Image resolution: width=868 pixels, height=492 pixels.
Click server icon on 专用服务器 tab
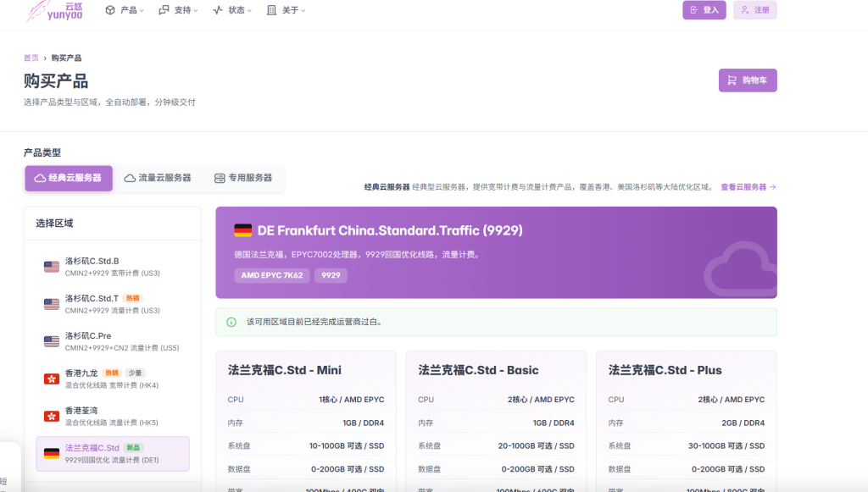tap(220, 178)
